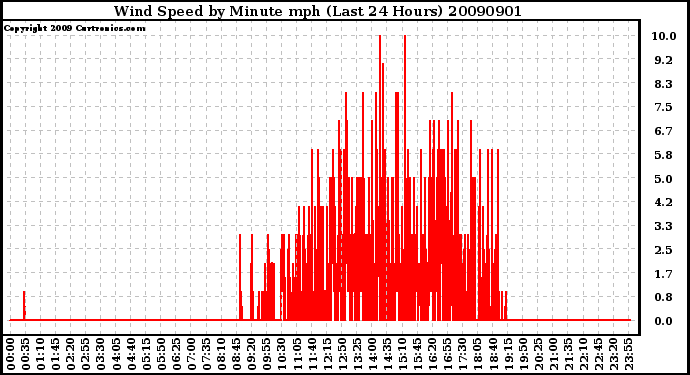Click the 01:45 time label
Viewport: 690px width, 375px height.
[x=56, y=354]
